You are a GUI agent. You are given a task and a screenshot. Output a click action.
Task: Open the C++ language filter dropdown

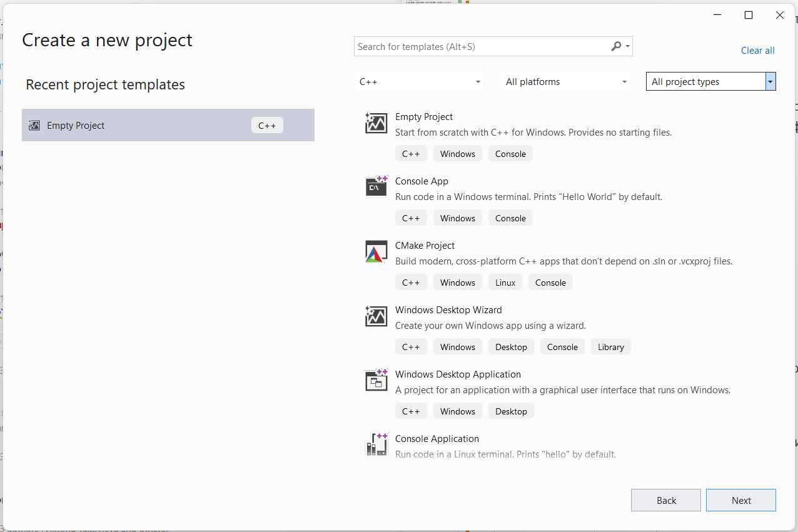[419, 81]
